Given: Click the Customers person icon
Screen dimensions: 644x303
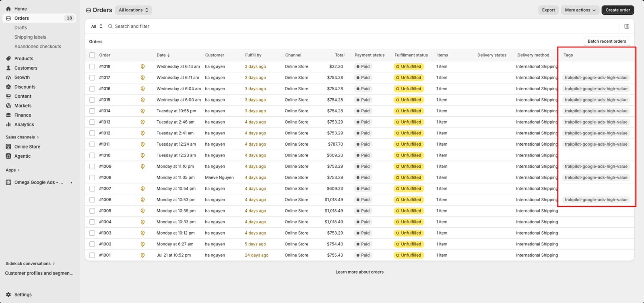Looking at the screenshot, I should tap(8, 68).
